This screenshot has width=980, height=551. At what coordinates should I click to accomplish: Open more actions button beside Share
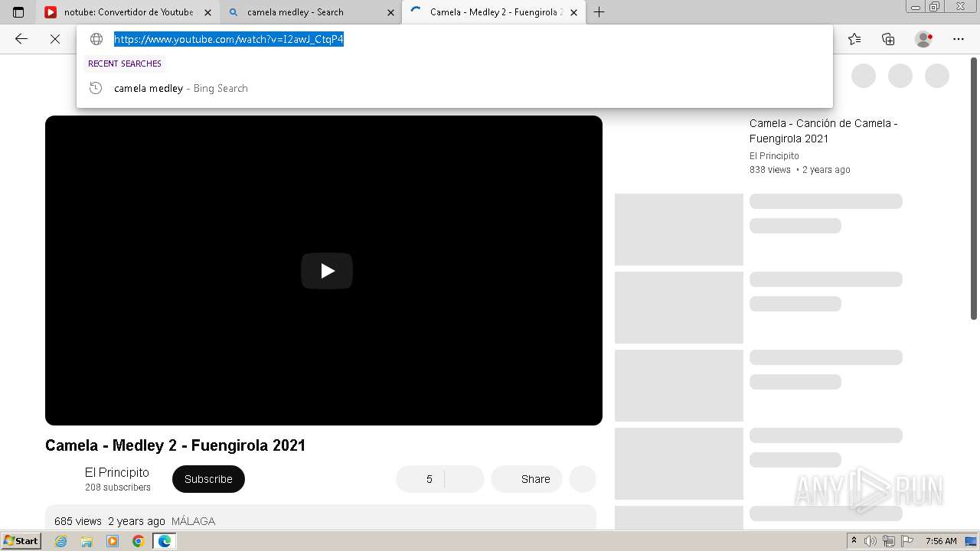(x=583, y=479)
